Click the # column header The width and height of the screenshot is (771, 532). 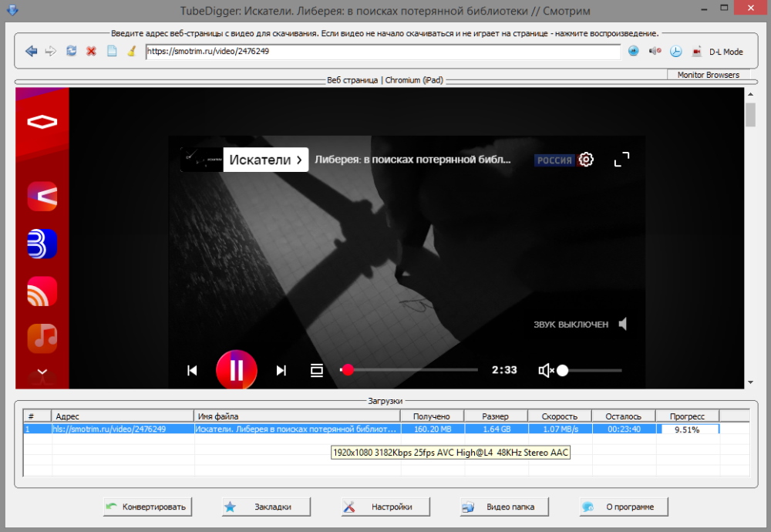[x=37, y=416]
